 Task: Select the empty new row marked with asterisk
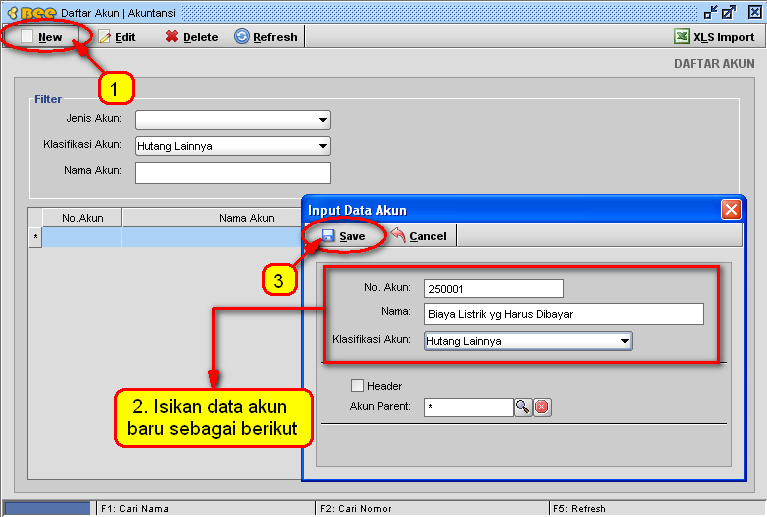coord(165,237)
